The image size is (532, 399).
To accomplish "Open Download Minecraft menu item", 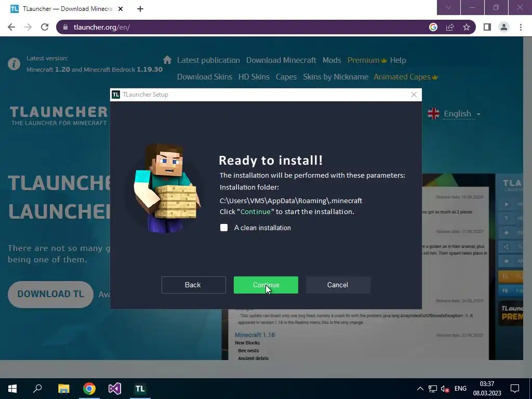I will tap(281, 60).
